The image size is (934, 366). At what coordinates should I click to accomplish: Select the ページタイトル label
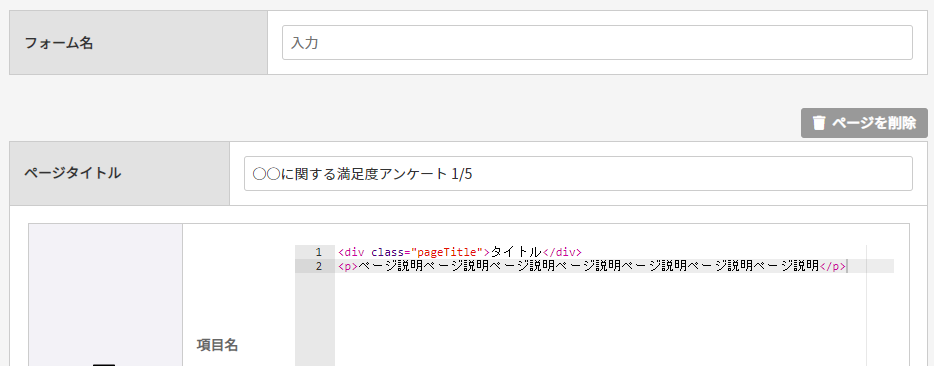click(72, 173)
